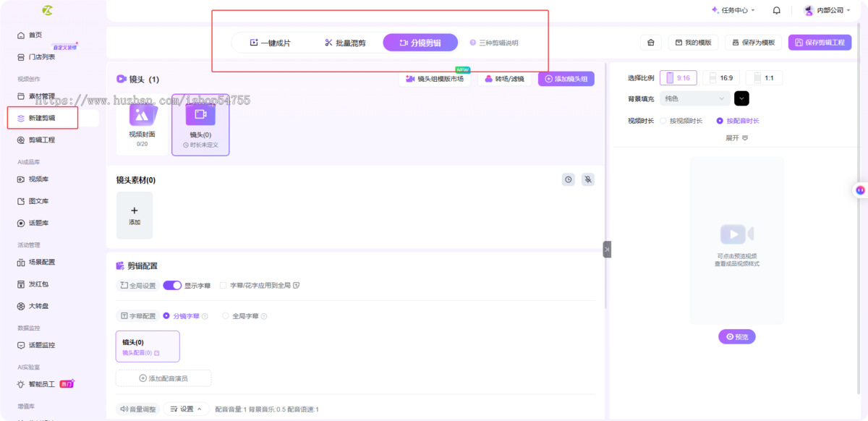The width and height of the screenshot is (868, 421).
Task: Click 全局设置 label button
Action: click(137, 286)
